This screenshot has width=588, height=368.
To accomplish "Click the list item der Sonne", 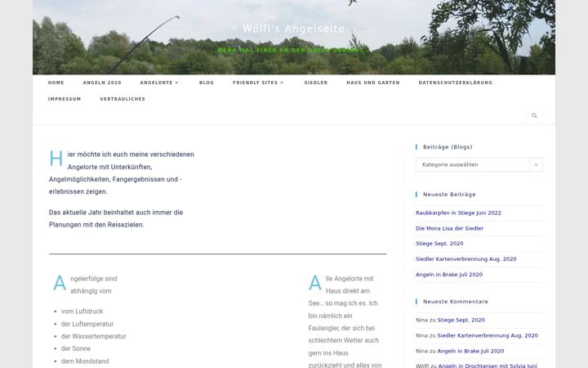I will (x=76, y=348).
